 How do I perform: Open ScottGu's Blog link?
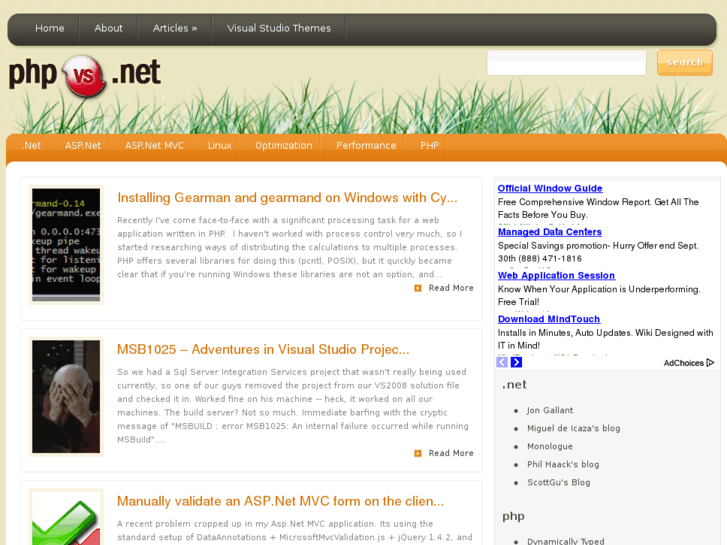click(x=559, y=483)
